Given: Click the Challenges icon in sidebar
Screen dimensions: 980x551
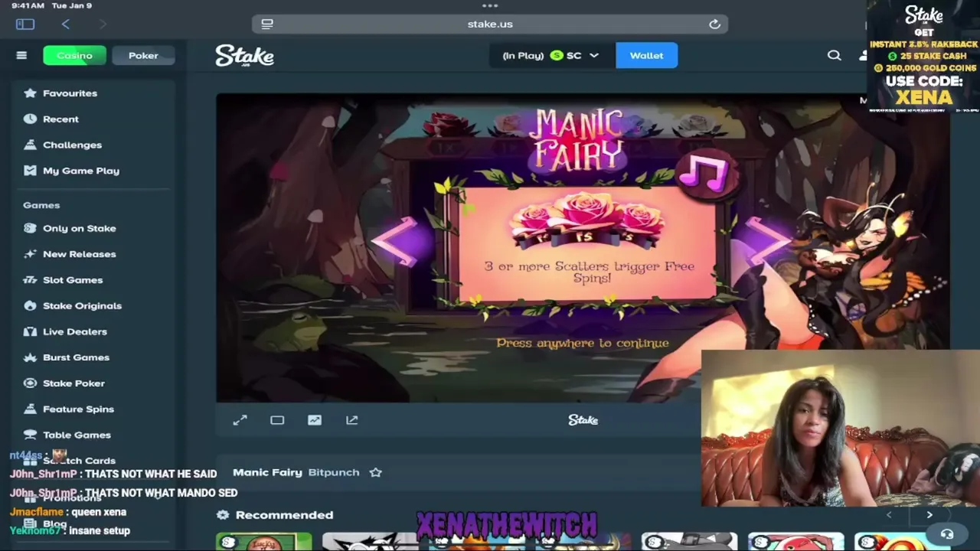Looking at the screenshot, I should click(30, 145).
